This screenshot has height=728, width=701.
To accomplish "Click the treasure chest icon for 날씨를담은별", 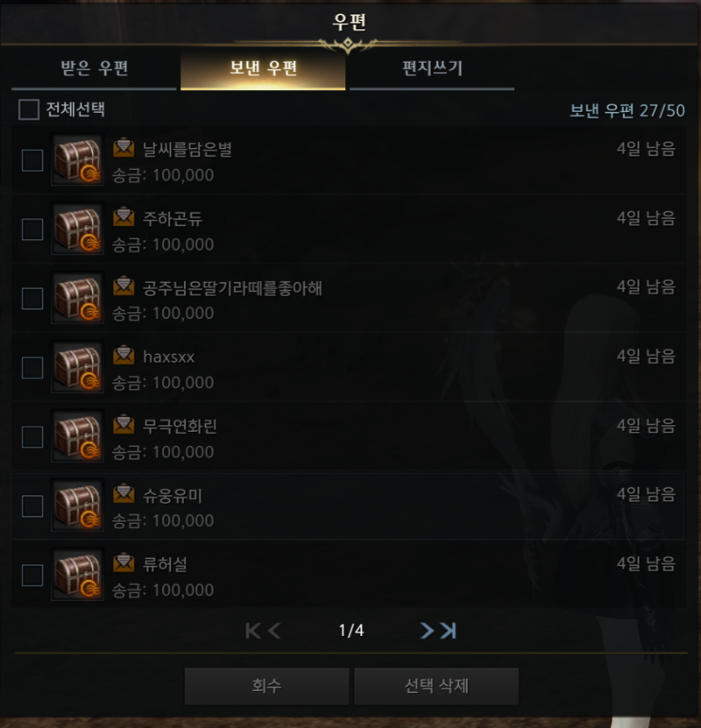I will click(77, 160).
